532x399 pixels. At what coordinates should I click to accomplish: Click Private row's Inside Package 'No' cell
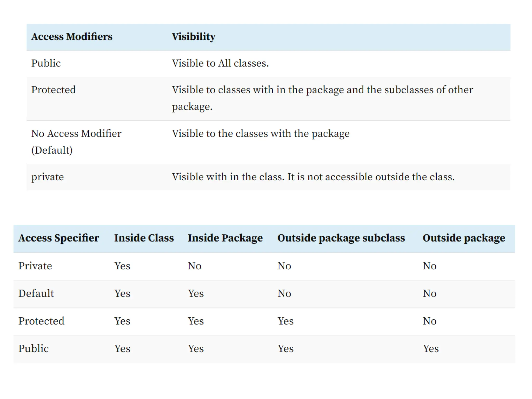click(195, 266)
